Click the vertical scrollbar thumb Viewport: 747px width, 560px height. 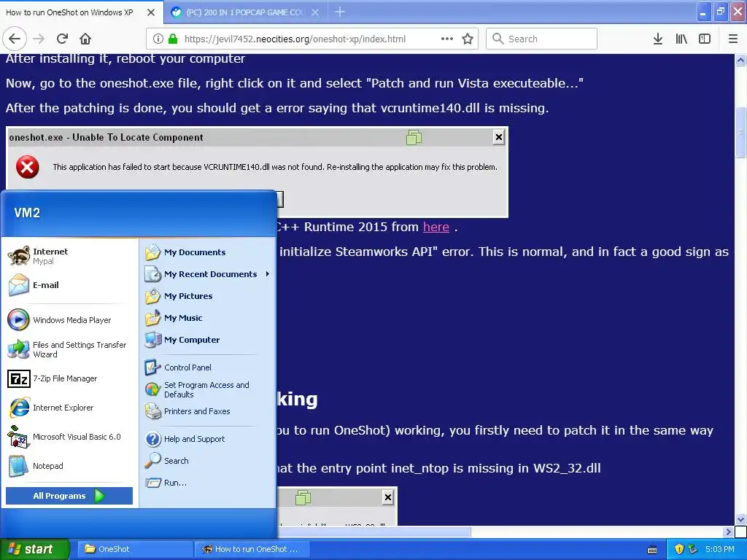[x=740, y=133]
